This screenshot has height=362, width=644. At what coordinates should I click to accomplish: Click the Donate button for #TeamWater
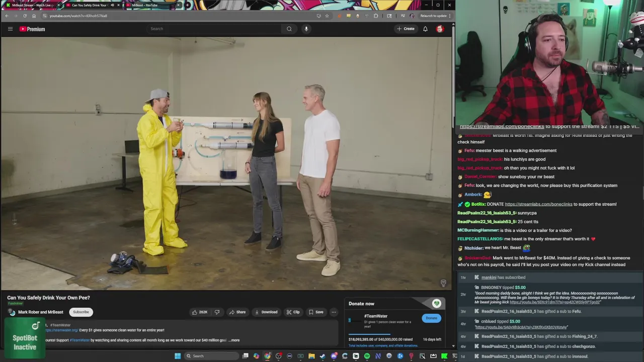[x=431, y=318]
